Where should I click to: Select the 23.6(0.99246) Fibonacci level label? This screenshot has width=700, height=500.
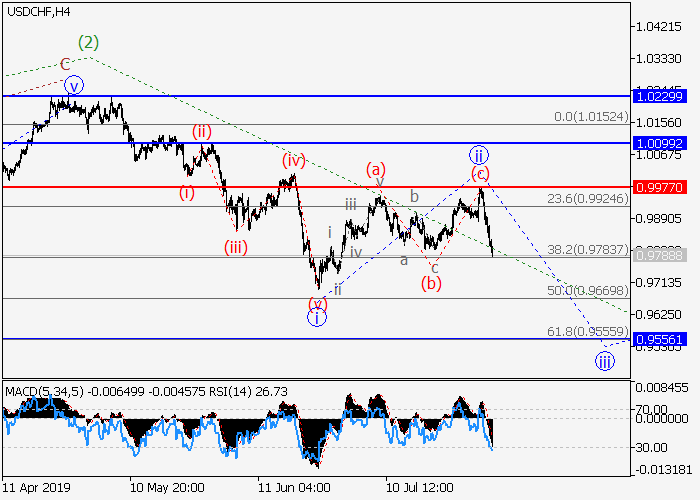[x=588, y=198]
